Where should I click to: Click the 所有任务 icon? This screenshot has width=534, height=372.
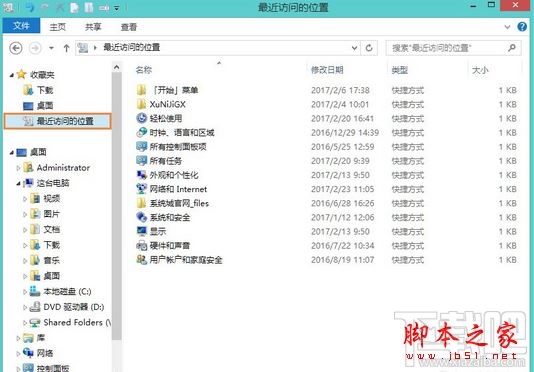coord(141,160)
